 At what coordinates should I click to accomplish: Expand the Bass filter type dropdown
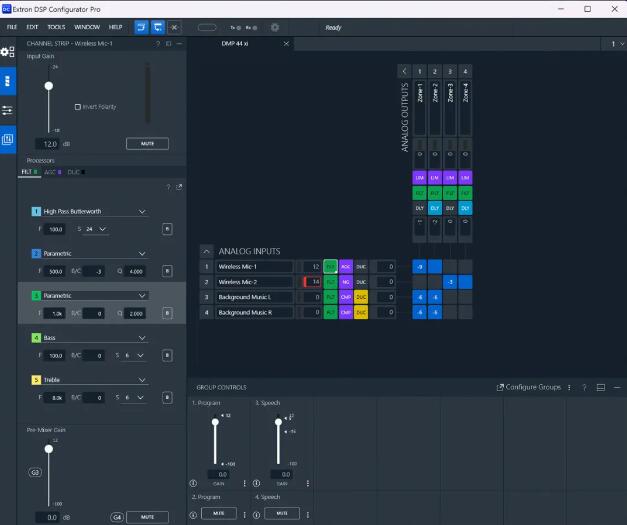coord(142,338)
